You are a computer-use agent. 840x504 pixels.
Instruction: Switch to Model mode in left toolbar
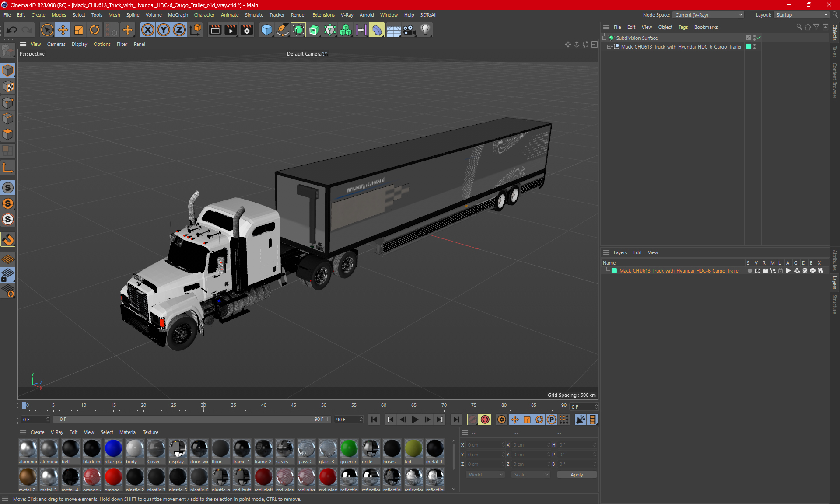[x=8, y=70]
